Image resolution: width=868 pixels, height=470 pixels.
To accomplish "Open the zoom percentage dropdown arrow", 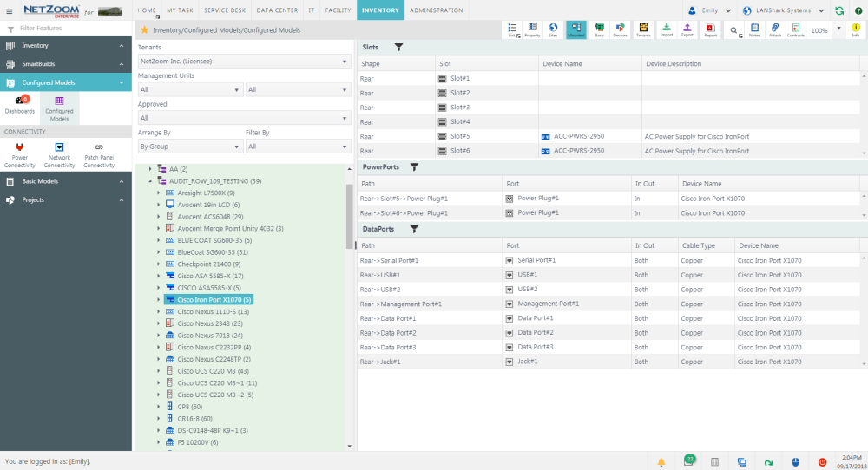I will click(838, 29).
